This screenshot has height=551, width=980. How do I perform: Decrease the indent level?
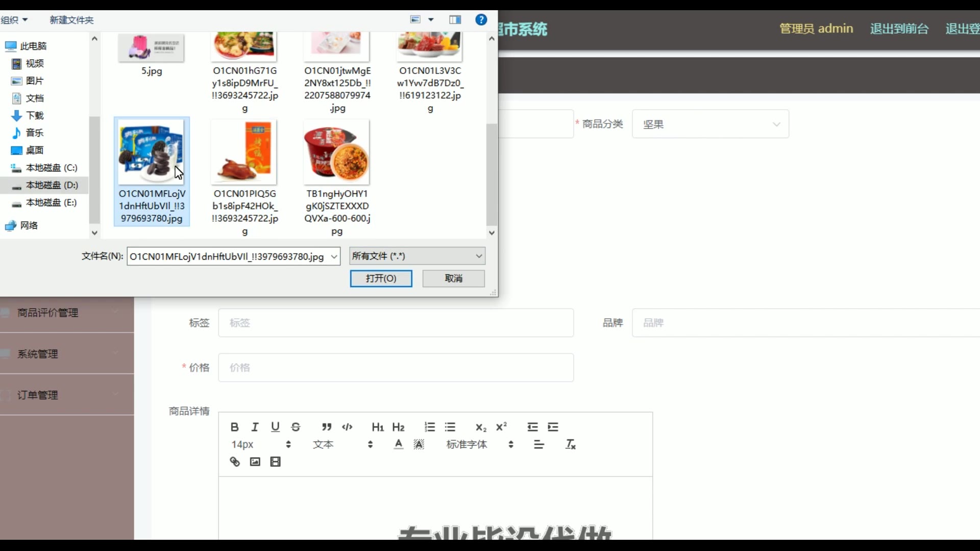pos(532,427)
